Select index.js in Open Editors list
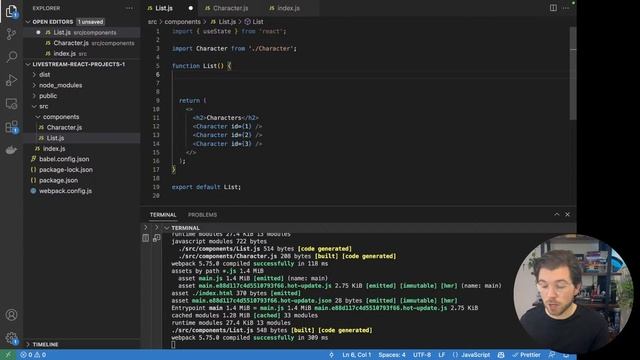 (82, 53)
